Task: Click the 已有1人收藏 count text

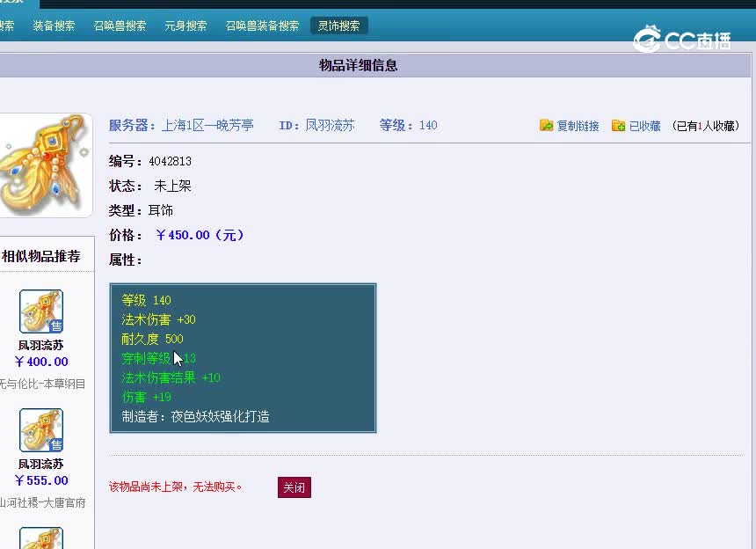Action: pos(705,126)
